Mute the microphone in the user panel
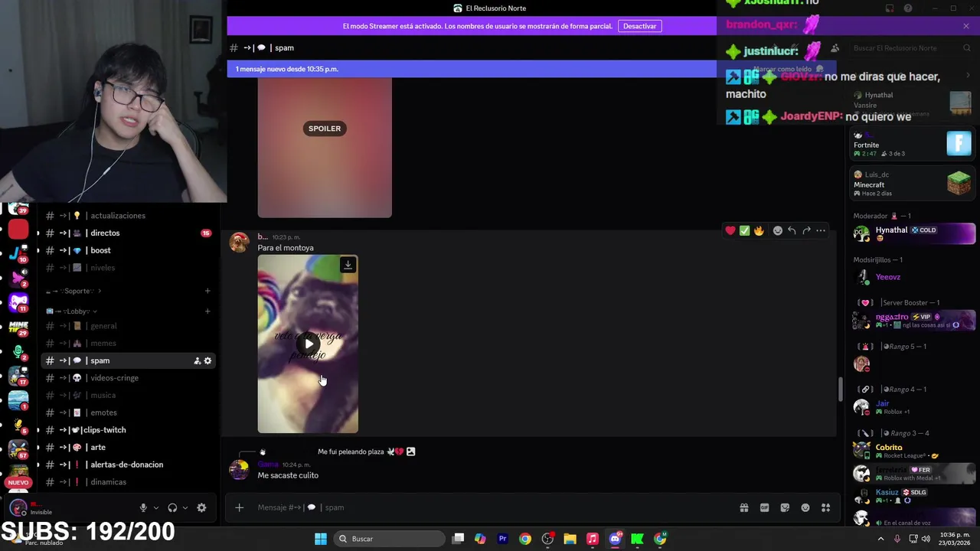Image resolution: width=980 pixels, height=551 pixels. pos(143,507)
